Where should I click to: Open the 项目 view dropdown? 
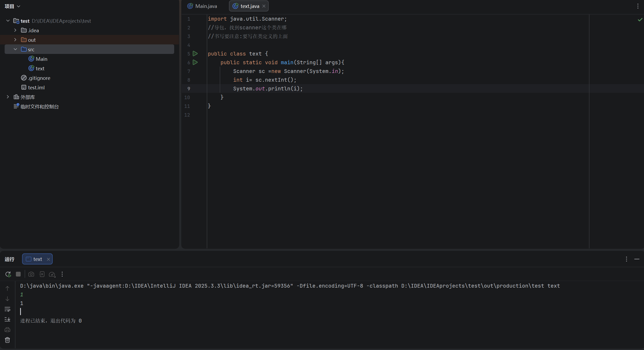point(12,6)
